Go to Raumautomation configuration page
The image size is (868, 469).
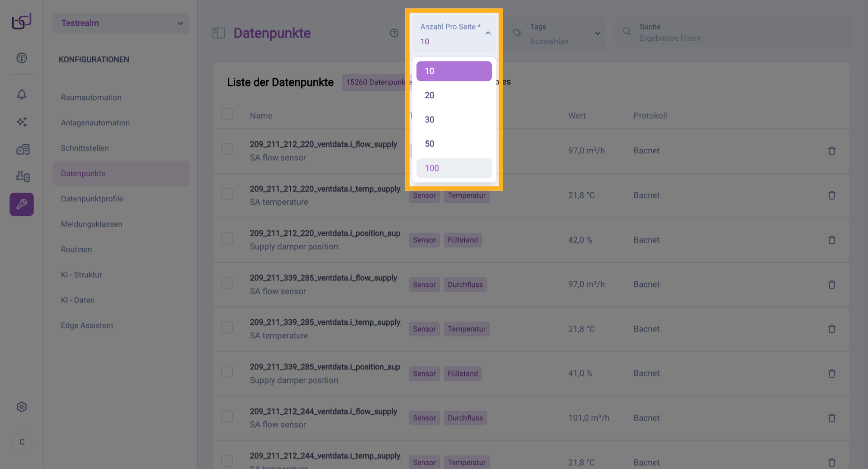pos(91,98)
